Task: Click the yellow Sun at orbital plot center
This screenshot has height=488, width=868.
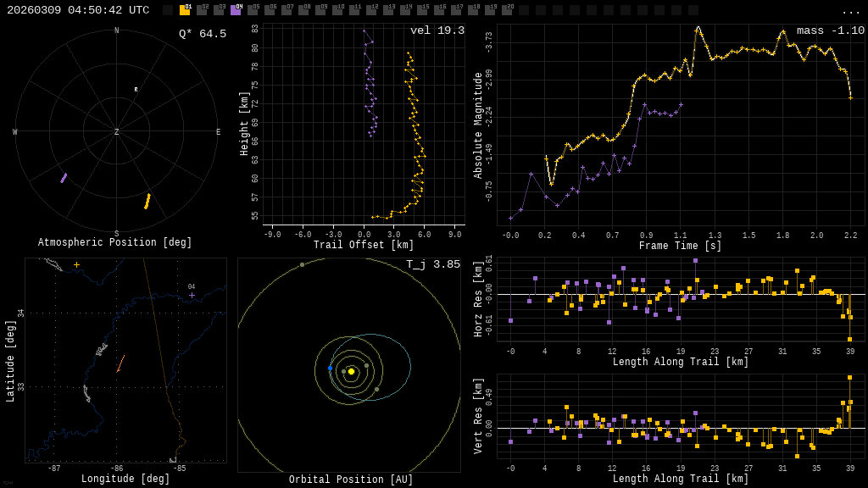Action: pos(351,371)
